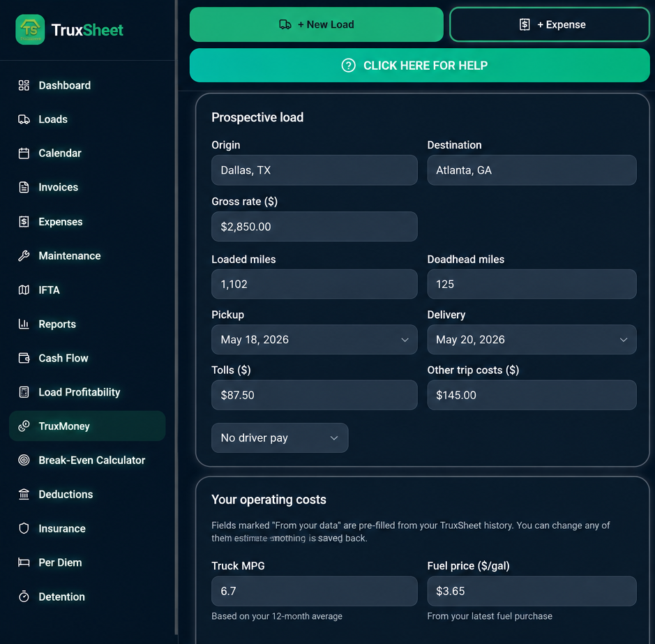Click receipt icon on Expense button
Screen dimensions: 655x644
coord(525,24)
